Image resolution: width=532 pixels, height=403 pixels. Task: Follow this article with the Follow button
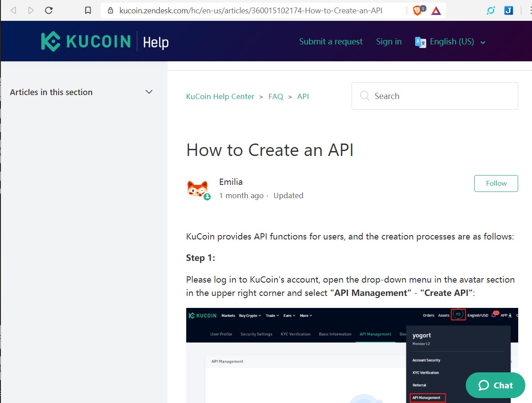(496, 184)
